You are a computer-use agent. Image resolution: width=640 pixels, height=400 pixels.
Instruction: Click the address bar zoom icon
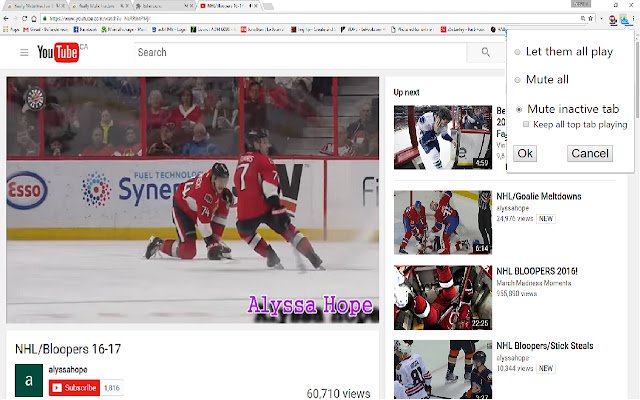[x=582, y=18]
